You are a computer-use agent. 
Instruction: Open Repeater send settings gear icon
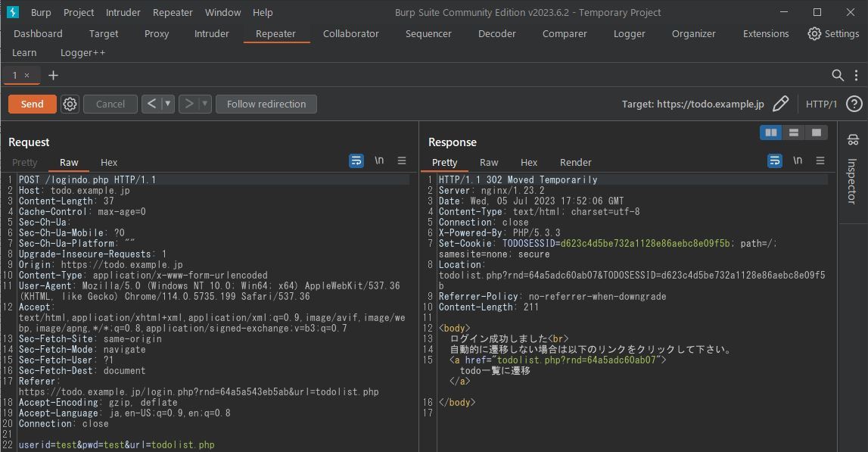point(70,104)
